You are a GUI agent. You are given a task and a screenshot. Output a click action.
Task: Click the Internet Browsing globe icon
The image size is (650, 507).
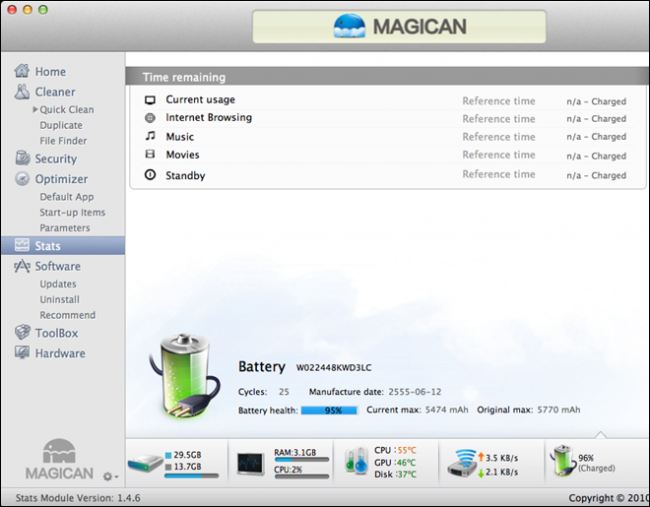point(150,118)
